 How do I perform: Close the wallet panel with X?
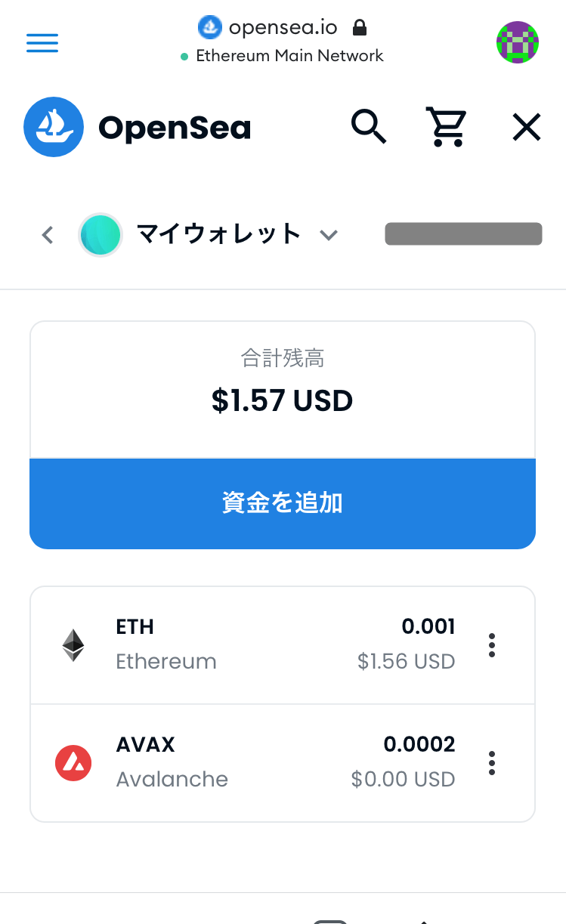click(x=527, y=127)
